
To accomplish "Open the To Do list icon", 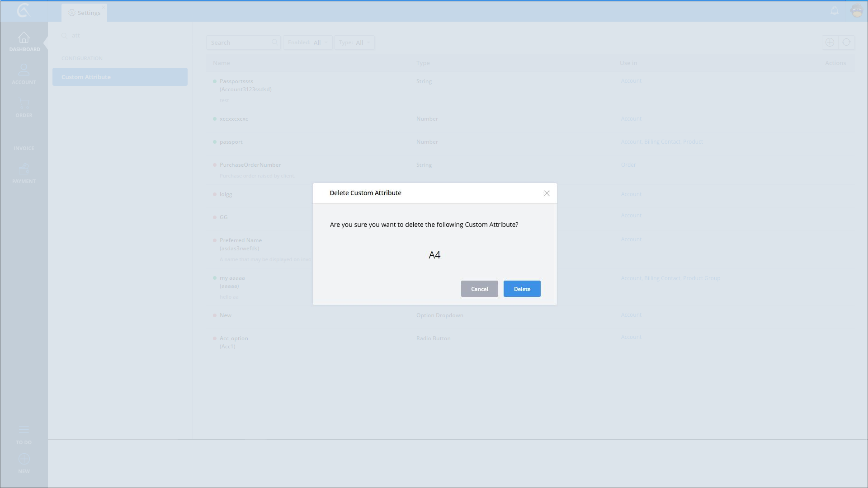I will click(24, 430).
